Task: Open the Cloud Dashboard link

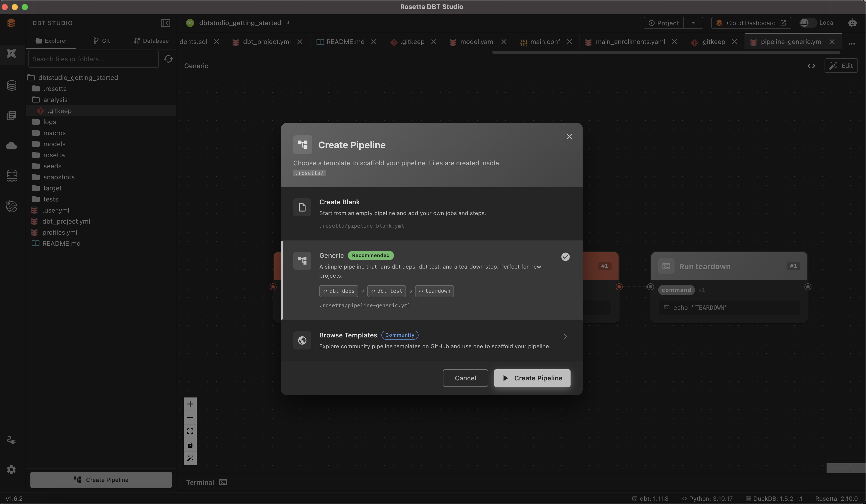Action: tap(751, 23)
